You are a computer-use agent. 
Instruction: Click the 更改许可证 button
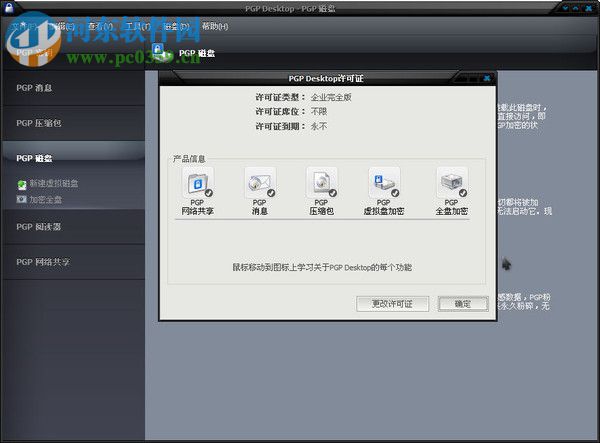tap(392, 304)
